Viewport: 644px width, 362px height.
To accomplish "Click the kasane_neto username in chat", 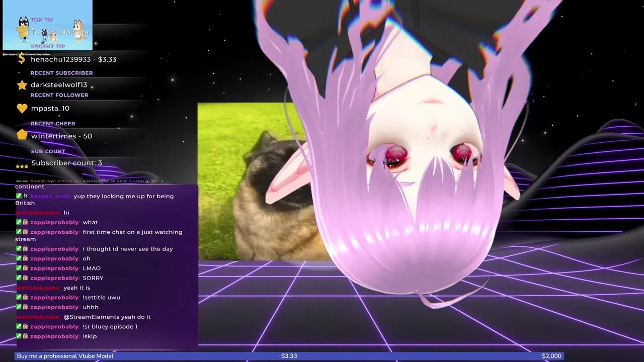I will [50, 196].
